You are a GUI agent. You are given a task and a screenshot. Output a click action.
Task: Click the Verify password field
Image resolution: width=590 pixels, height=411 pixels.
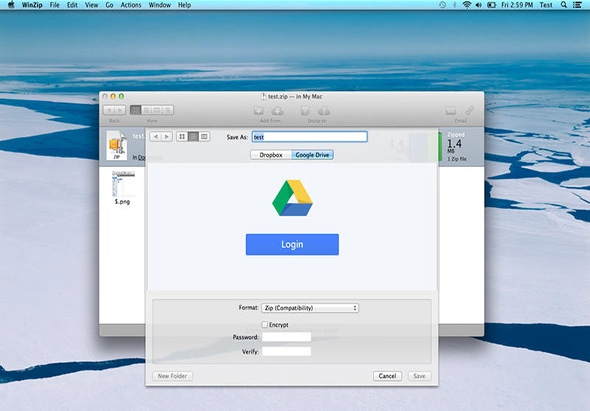tap(286, 352)
